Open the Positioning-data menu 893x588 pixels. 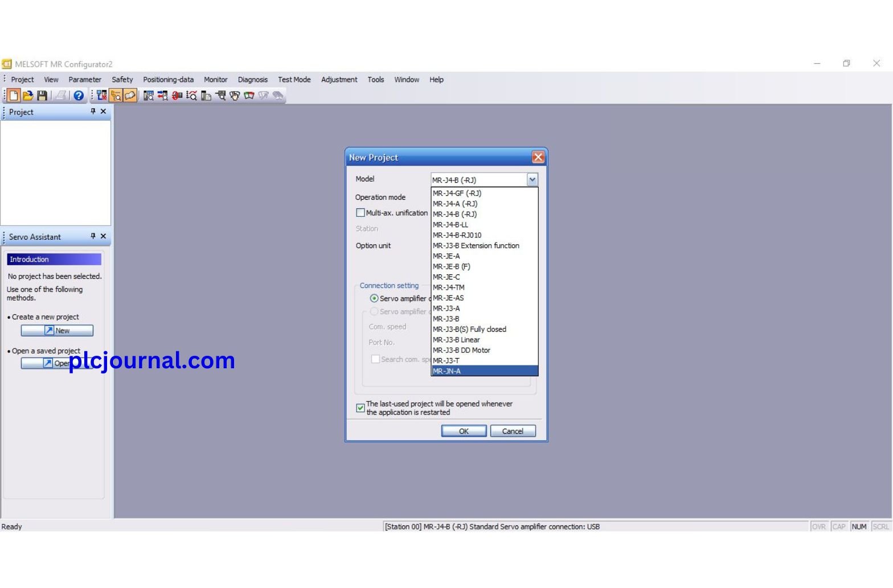tap(168, 80)
